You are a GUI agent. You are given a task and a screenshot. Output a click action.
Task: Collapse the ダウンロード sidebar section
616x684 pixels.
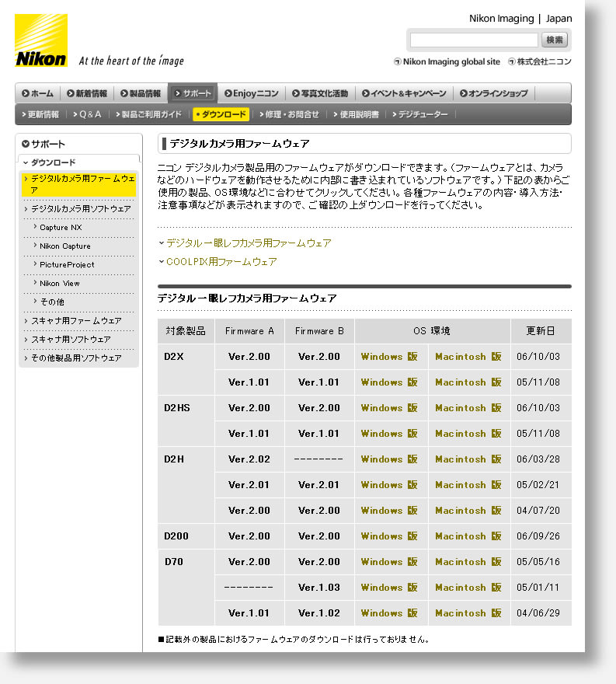49,162
